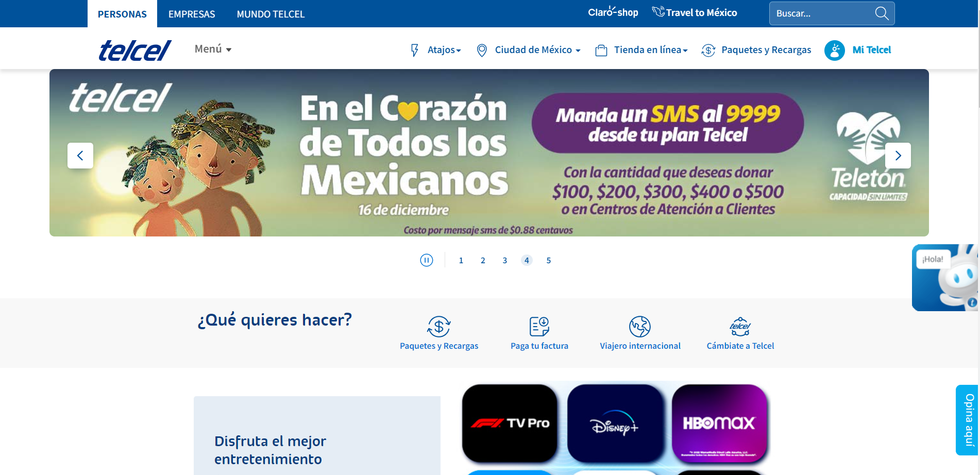
Task: Click the location pin icon
Action: click(x=482, y=50)
